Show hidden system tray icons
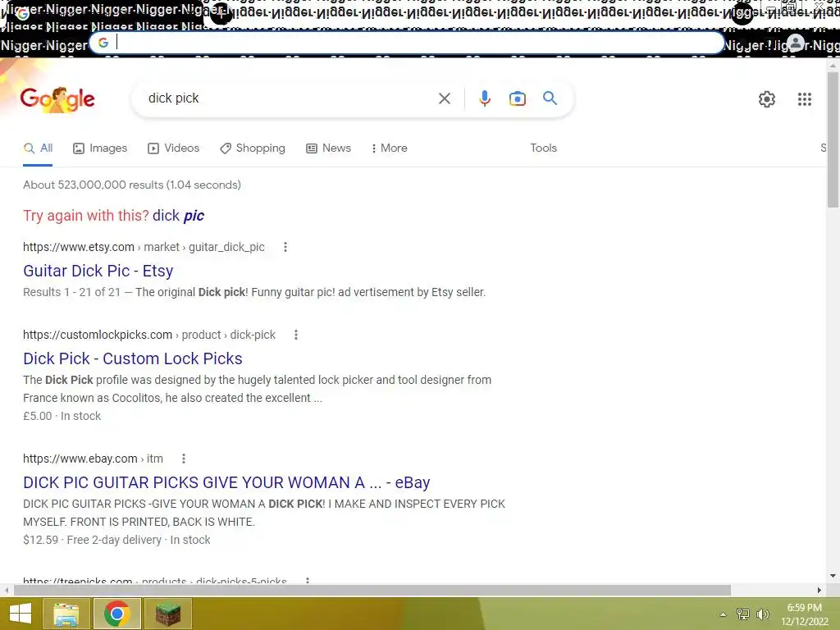The width and height of the screenshot is (840, 630). tap(723, 614)
